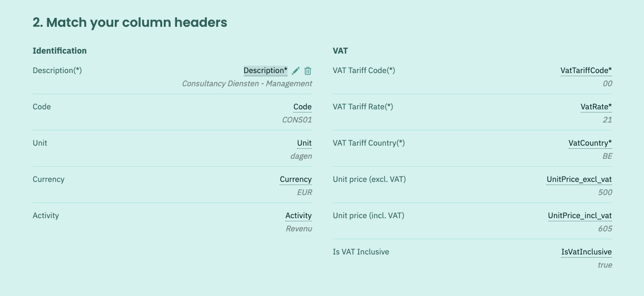Click the VAT section heading
The height and width of the screenshot is (296, 644).
pos(340,51)
